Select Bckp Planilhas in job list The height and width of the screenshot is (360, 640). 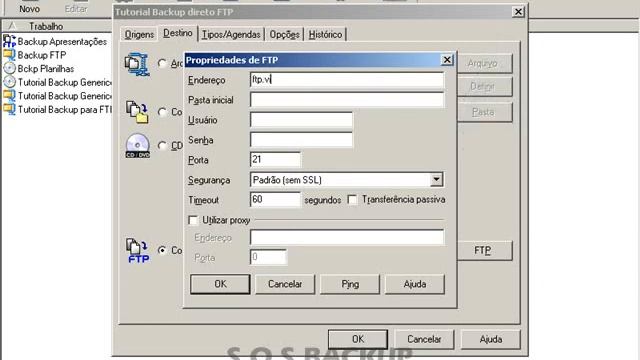[46, 69]
